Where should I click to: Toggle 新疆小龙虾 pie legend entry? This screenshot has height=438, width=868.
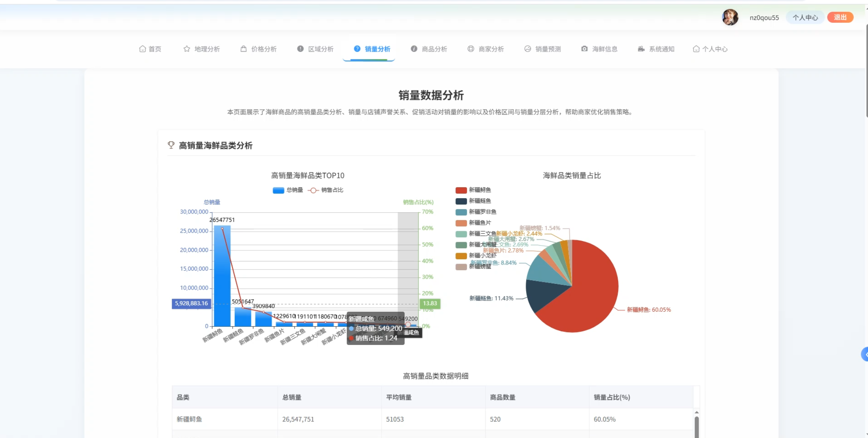[476, 256]
